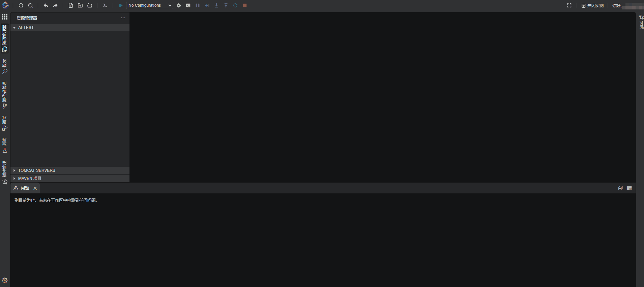Open the No Configurations dropdown
This screenshot has width=644, height=287.
[x=150, y=5]
